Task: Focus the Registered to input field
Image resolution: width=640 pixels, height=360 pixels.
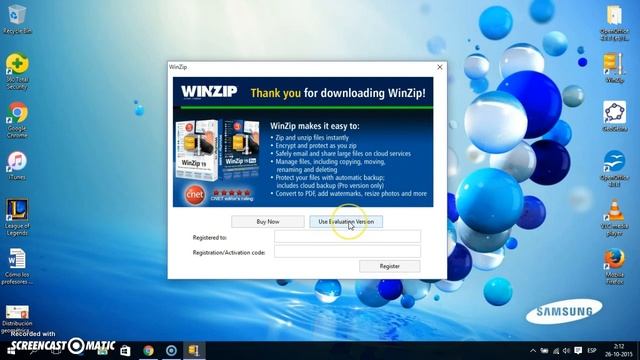Action: click(x=347, y=237)
